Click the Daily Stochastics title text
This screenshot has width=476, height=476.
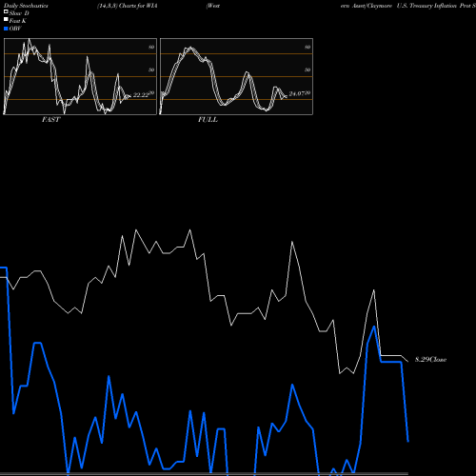click(x=26, y=6)
